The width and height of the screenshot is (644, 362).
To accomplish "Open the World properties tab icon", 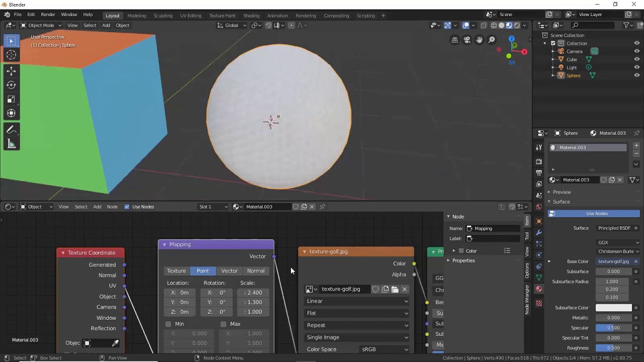I will [539, 207].
